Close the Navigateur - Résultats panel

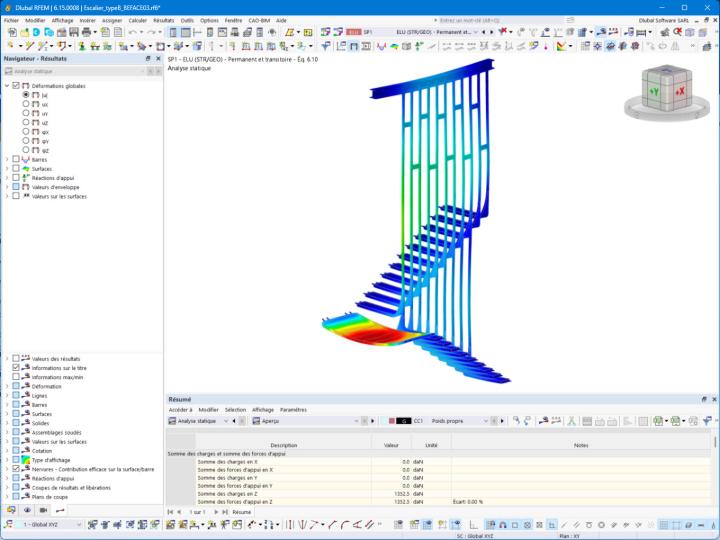pos(158,59)
